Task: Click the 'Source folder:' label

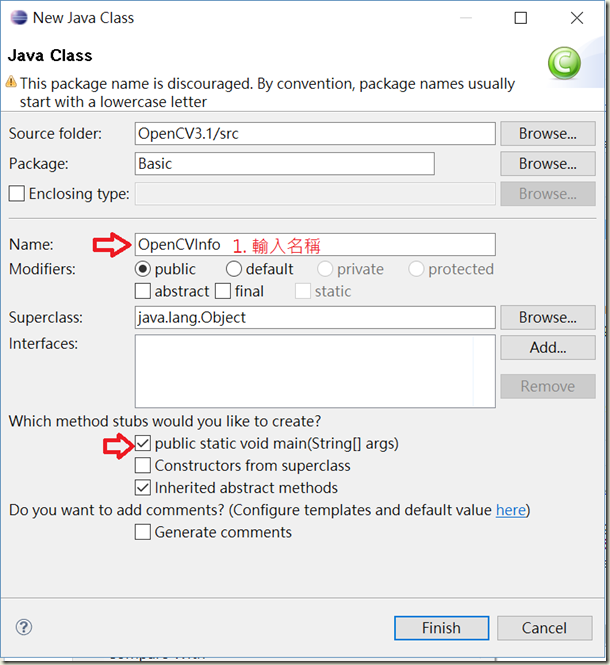Action: [x=55, y=134]
